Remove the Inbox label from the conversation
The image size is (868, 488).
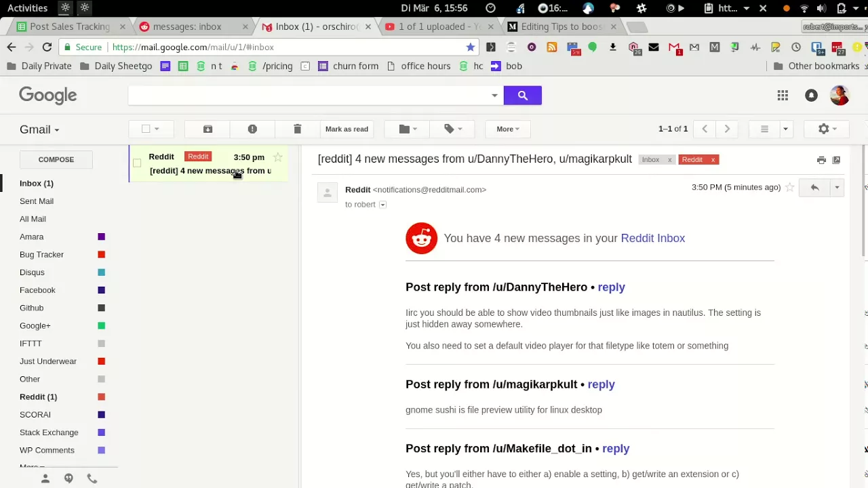(669, 160)
